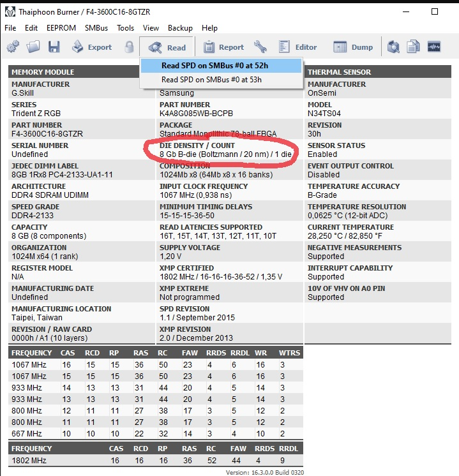The image size is (459, 476).
Task: Click the SPD revision 1.1 / September 2015
Action: (x=197, y=318)
